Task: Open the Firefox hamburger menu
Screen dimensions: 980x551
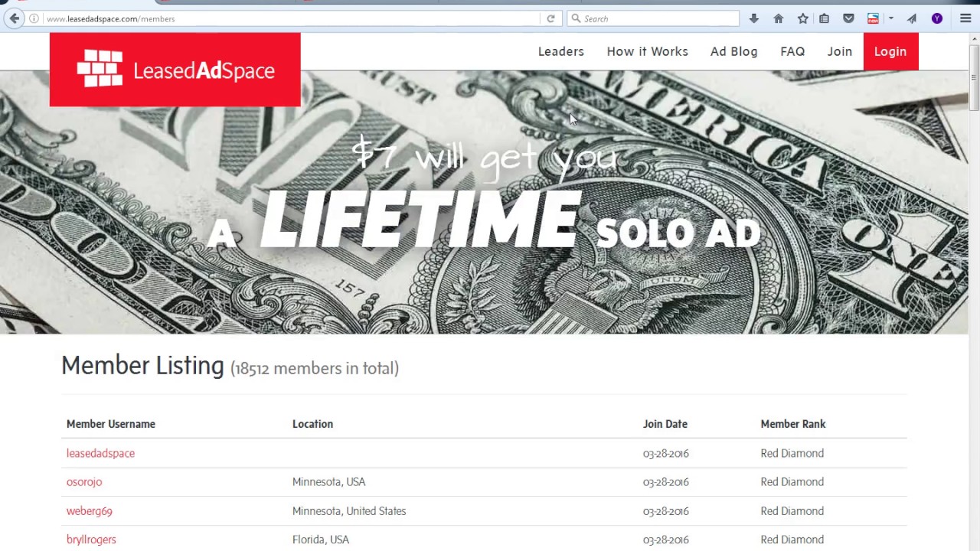Action: [x=965, y=18]
